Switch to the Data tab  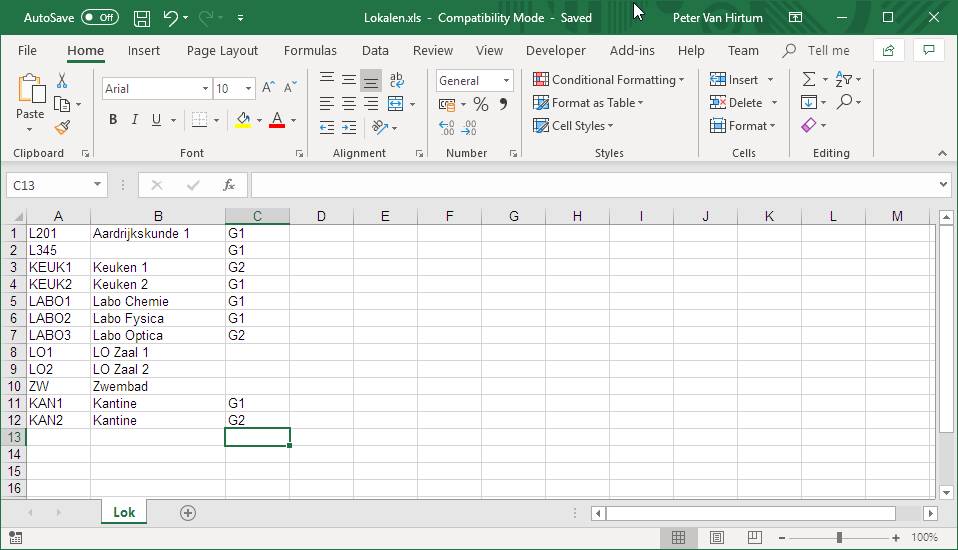pos(375,51)
